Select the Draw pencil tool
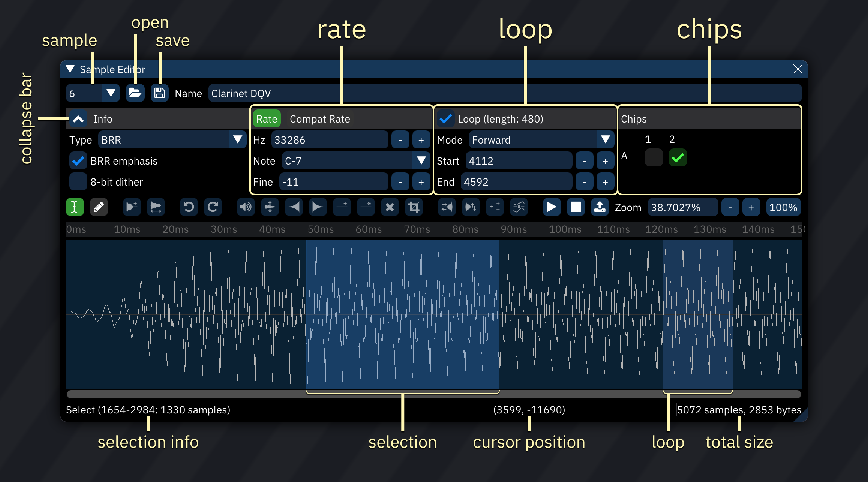Image resolution: width=868 pixels, height=482 pixels. pyautogui.click(x=99, y=207)
